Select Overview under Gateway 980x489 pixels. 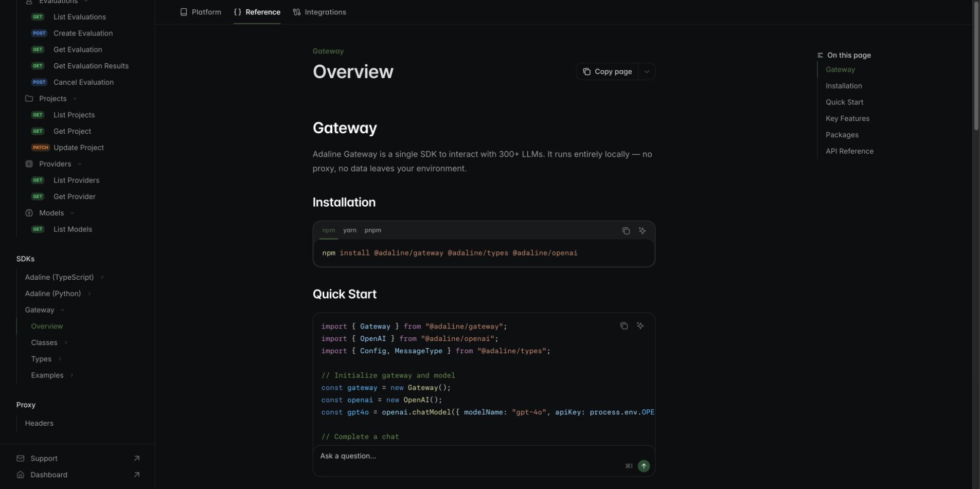(47, 327)
